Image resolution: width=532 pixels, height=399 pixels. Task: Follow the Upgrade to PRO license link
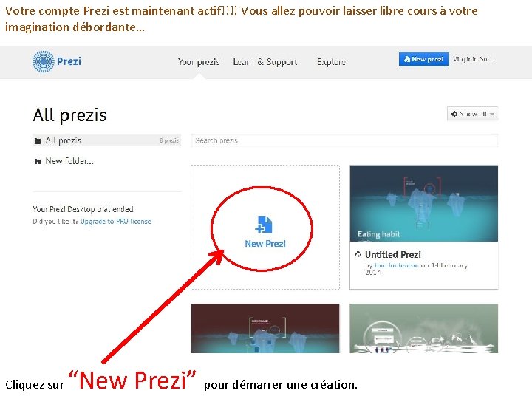pos(115,222)
